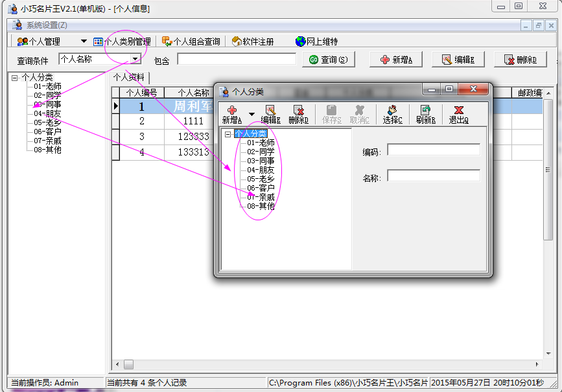Restore inner 系统设置 child window
The image size is (562, 392).
pyautogui.click(x=539, y=25)
